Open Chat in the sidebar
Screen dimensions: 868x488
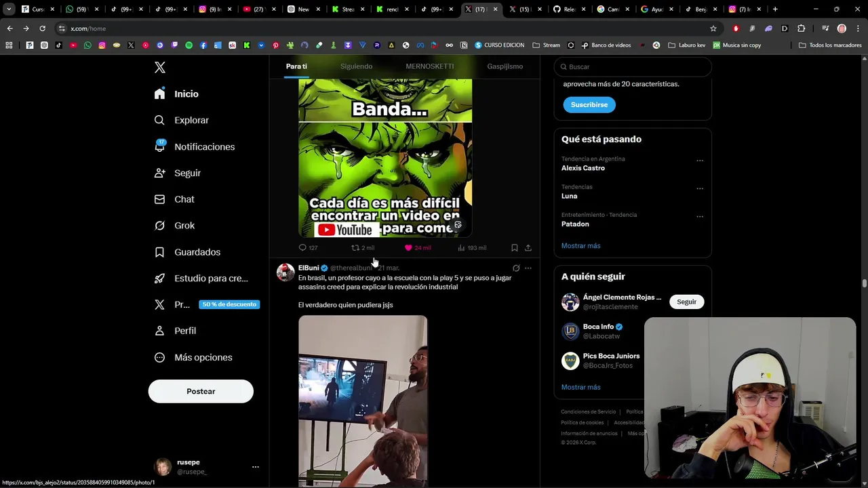(x=174, y=199)
